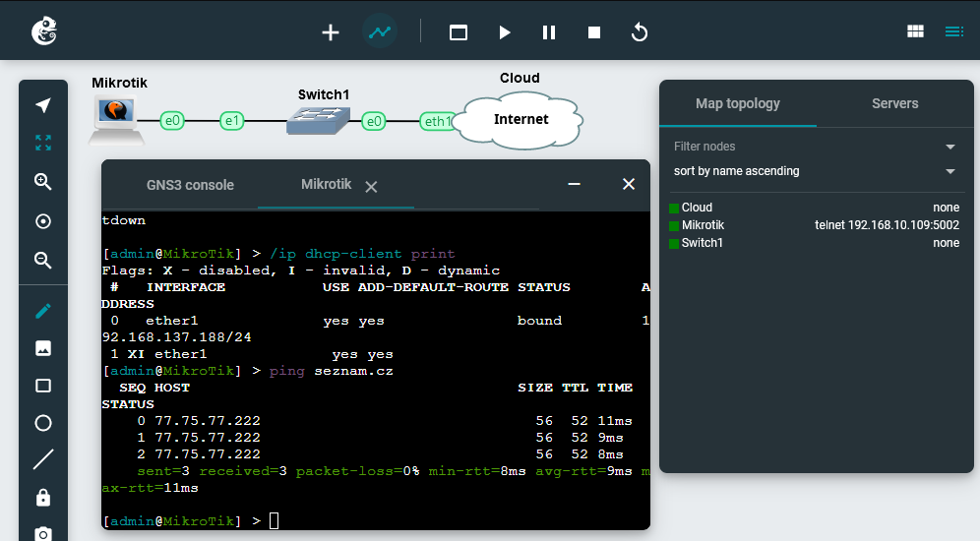Switch to the GNS3 console tab
Screen dimensions: 980x541
point(190,185)
